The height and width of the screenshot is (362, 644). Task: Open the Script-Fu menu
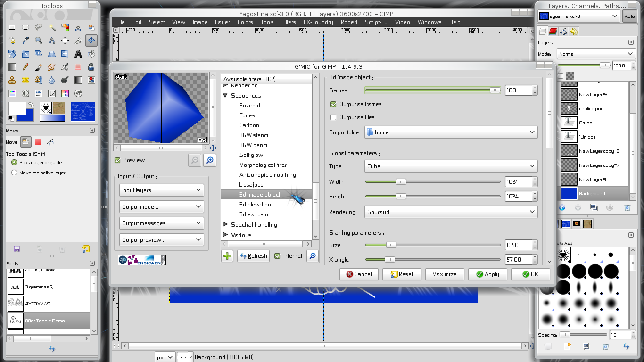click(x=376, y=22)
